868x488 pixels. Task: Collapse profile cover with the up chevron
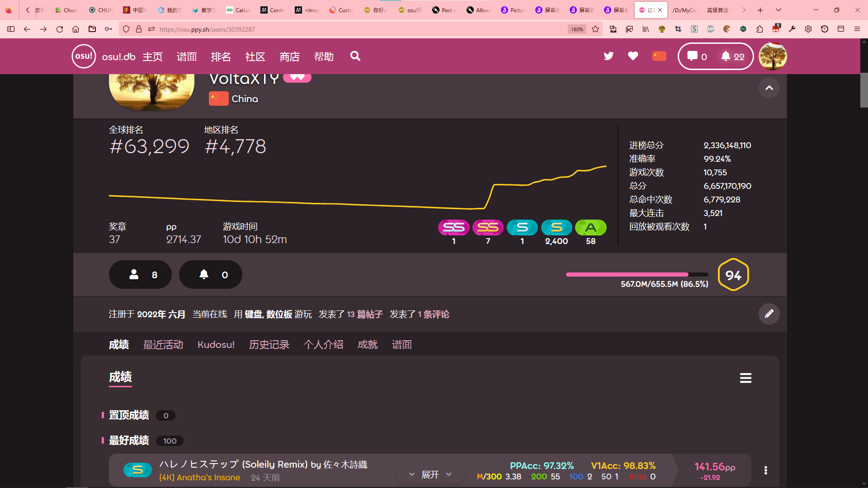[x=769, y=88]
